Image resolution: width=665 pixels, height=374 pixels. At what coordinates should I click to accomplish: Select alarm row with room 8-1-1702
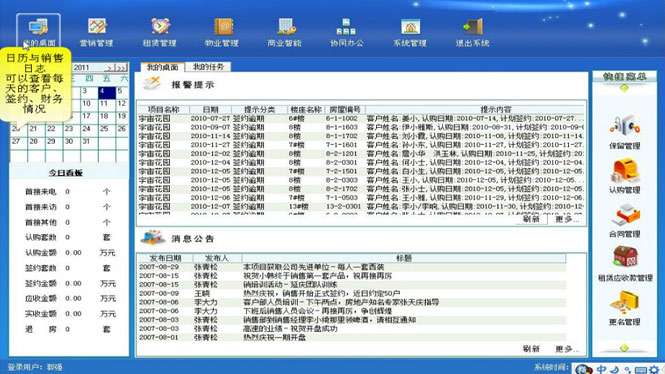361,136
